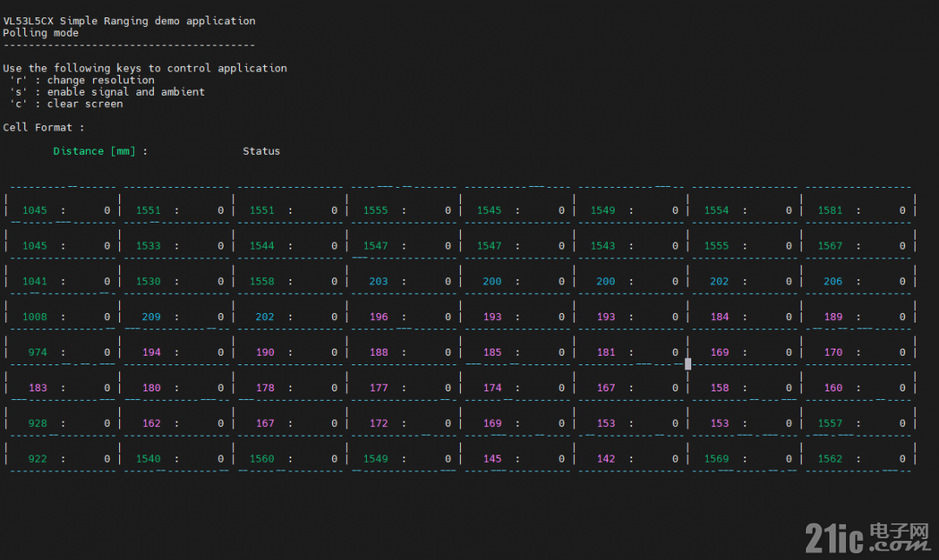Click magenta distance value 184
This screenshot has width=939, height=560.
(720, 317)
